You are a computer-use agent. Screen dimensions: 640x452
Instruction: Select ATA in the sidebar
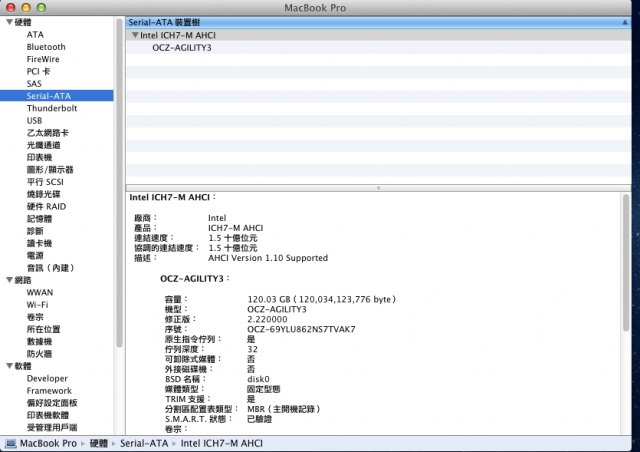[x=35, y=35]
